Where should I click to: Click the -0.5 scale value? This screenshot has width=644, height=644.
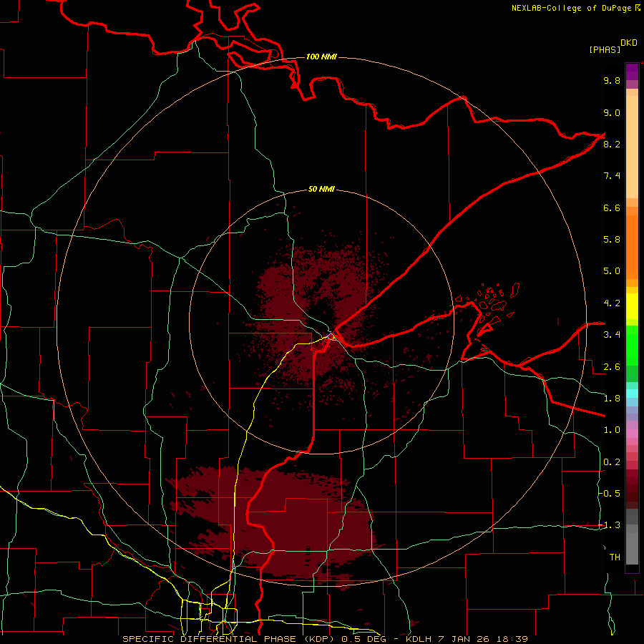(x=610, y=494)
